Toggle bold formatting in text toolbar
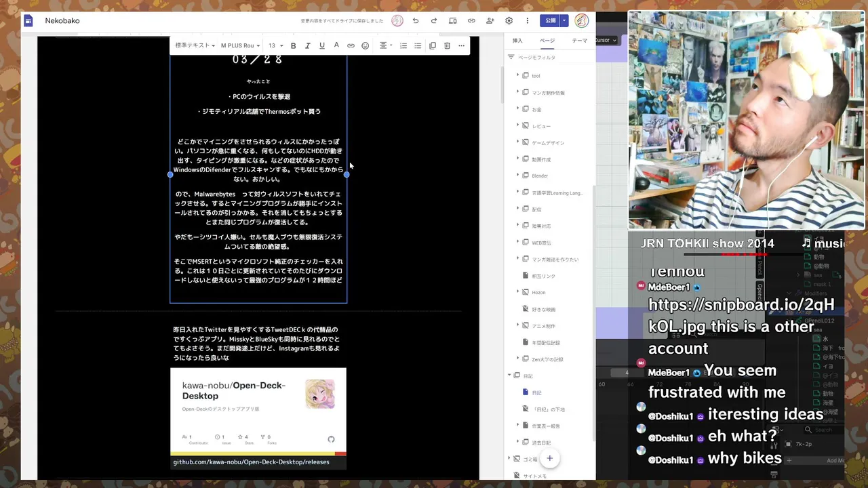 coord(293,45)
